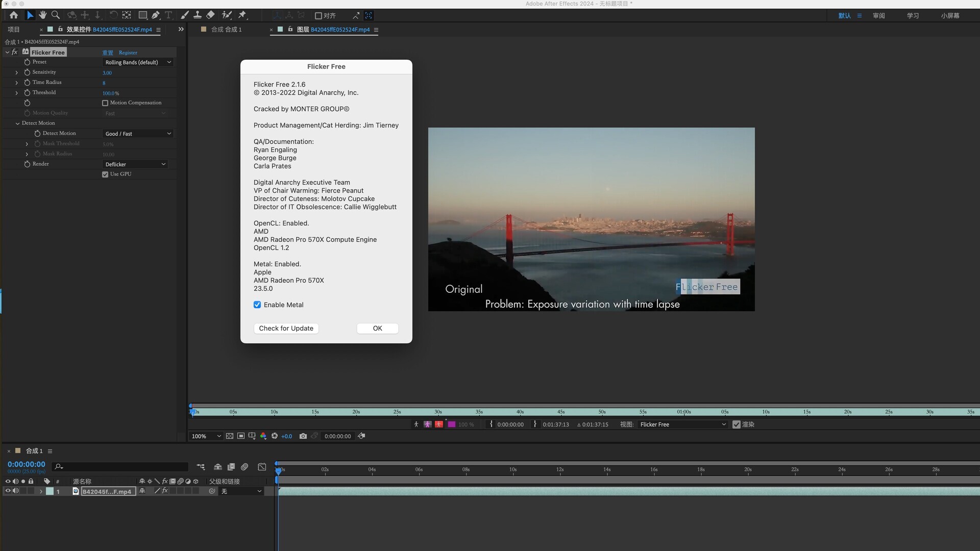The width and height of the screenshot is (980, 551).
Task: Open the 视图 Flicker Free view dropdown
Action: 683,424
